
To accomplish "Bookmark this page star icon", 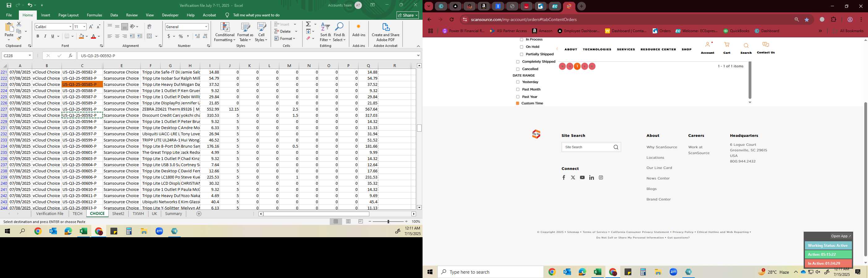I will click(x=807, y=19).
